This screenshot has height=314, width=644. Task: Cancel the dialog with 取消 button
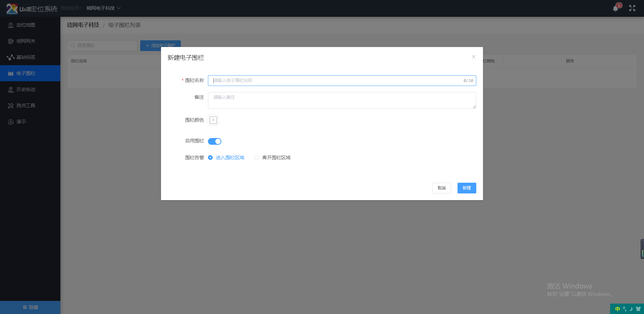click(441, 188)
